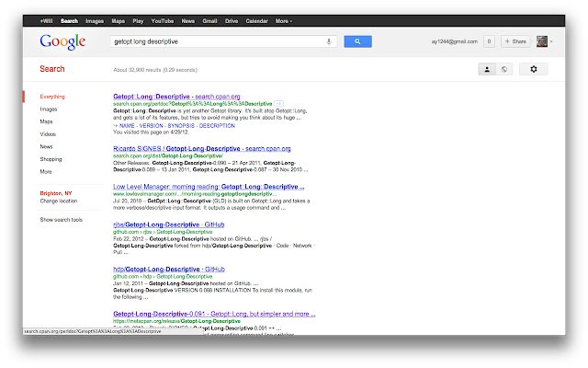Filter results by News in sidebar

pyautogui.click(x=46, y=147)
